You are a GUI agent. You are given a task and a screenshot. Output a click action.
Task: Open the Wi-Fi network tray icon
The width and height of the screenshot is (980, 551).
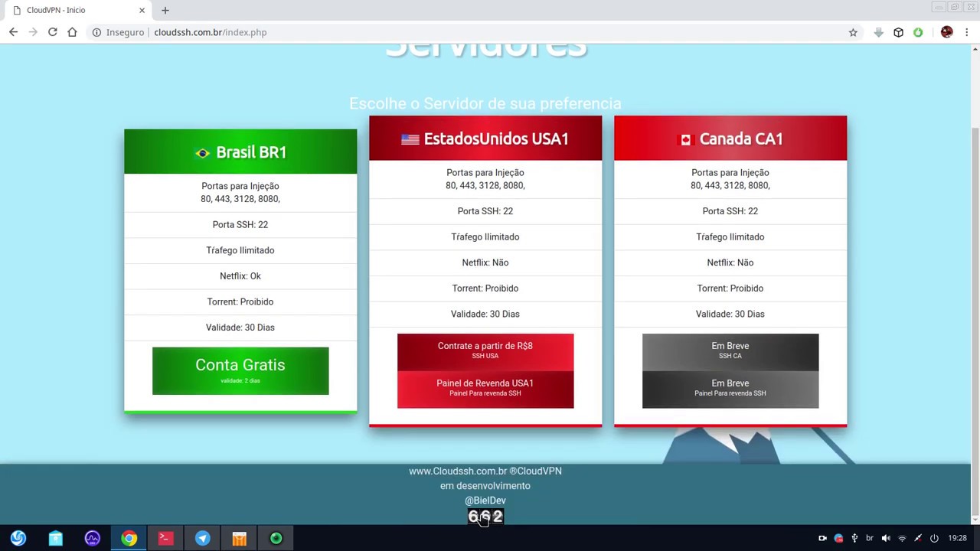(902, 538)
